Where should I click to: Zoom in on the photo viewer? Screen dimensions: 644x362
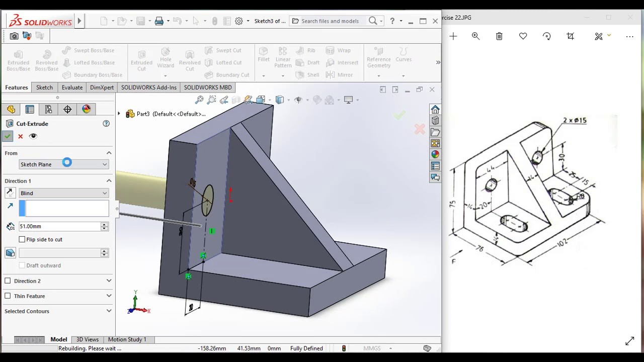click(475, 36)
